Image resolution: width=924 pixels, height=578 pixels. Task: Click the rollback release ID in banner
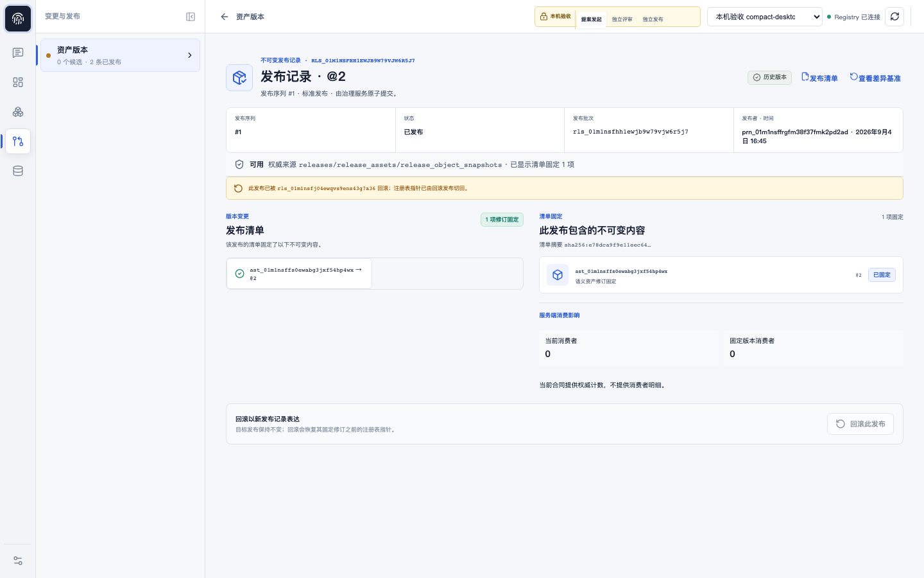point(326,189)
